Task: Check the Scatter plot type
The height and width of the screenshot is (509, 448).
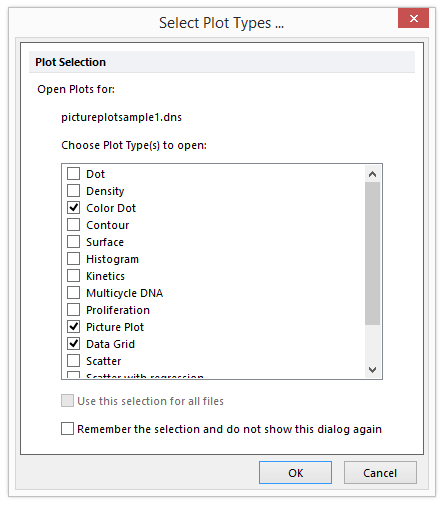Action: (x=74, y=361)
